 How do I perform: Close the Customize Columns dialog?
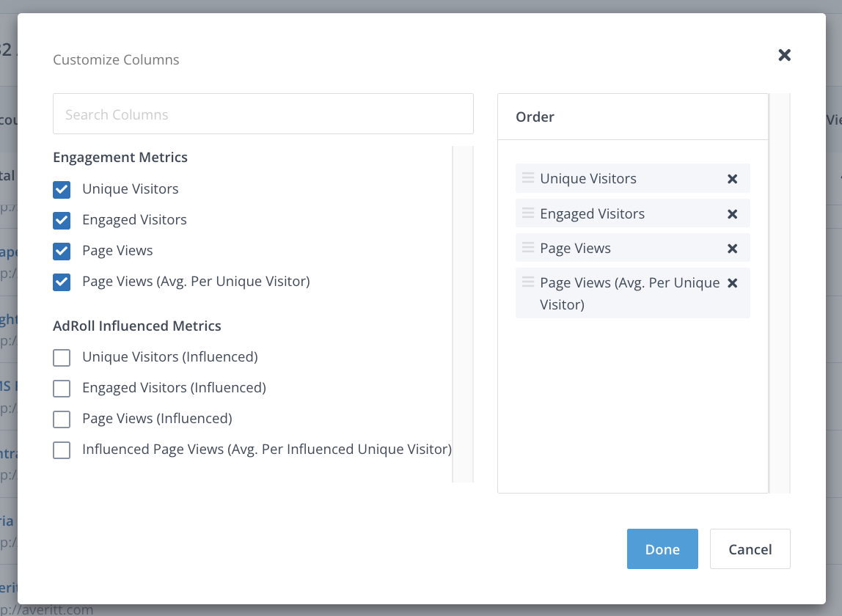[x=784, y=55]
